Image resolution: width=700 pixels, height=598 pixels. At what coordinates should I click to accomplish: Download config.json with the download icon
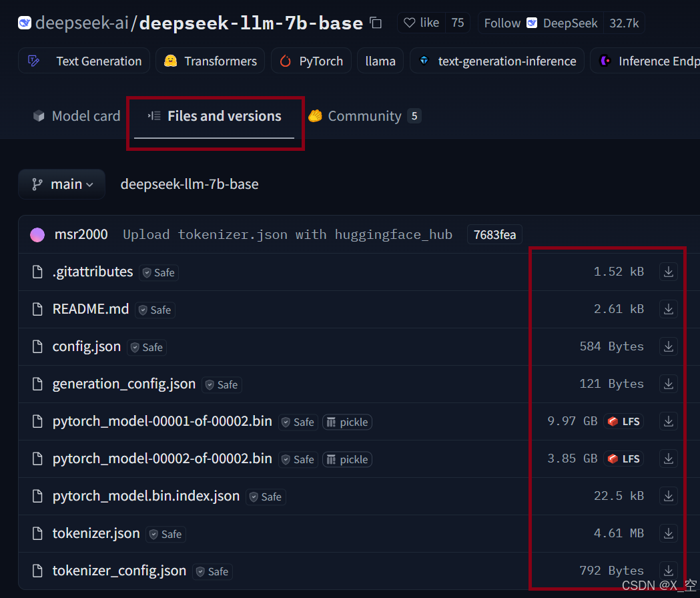[x=669, y=346]
